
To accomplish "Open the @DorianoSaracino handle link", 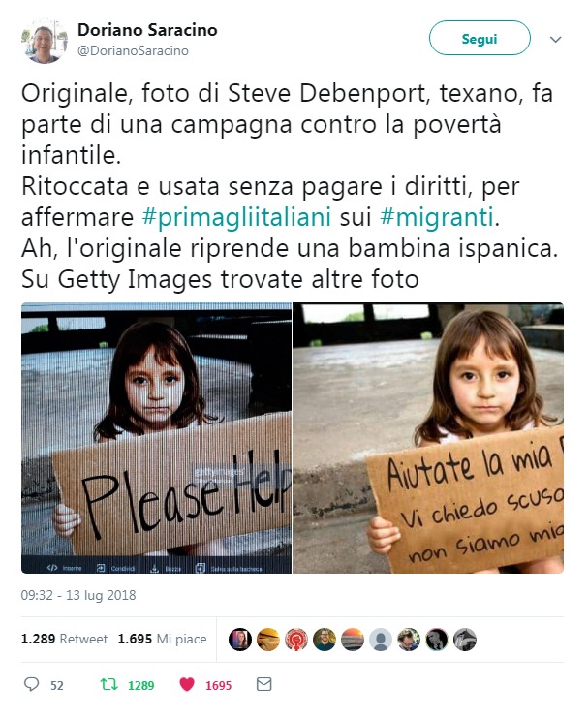I will point(133,50).
